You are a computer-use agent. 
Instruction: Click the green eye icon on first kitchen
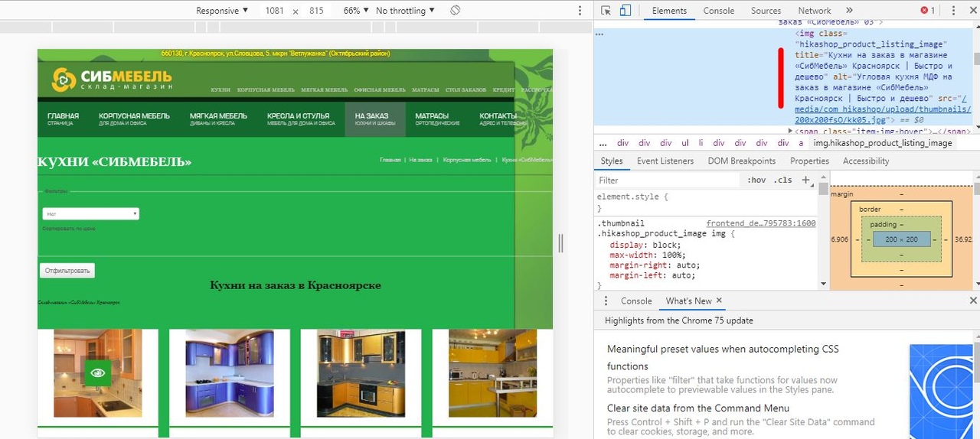tap(97, 372)
